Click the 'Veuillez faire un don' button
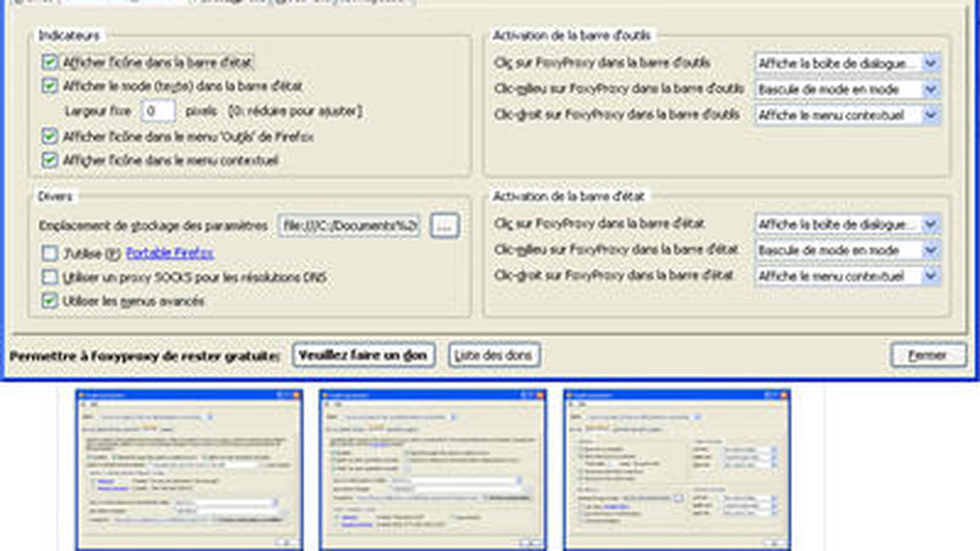The image size is (980, 551). click(x=363, y=355)
